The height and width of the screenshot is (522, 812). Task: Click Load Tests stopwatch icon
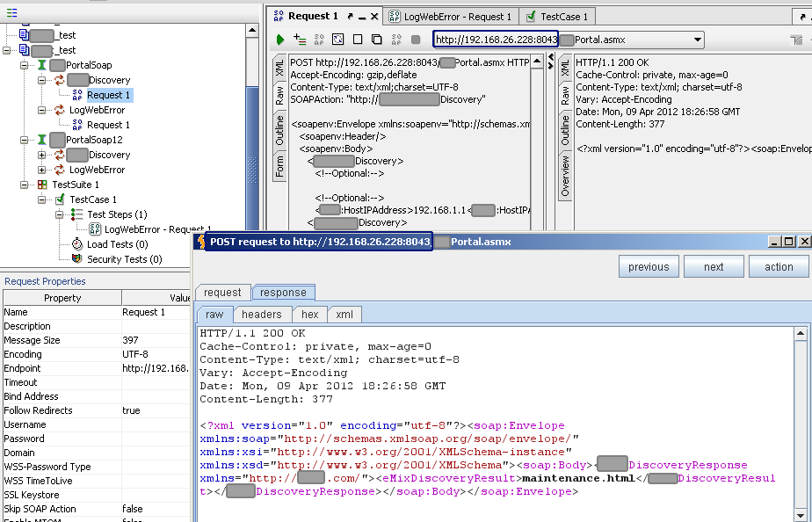coord(77,244)
